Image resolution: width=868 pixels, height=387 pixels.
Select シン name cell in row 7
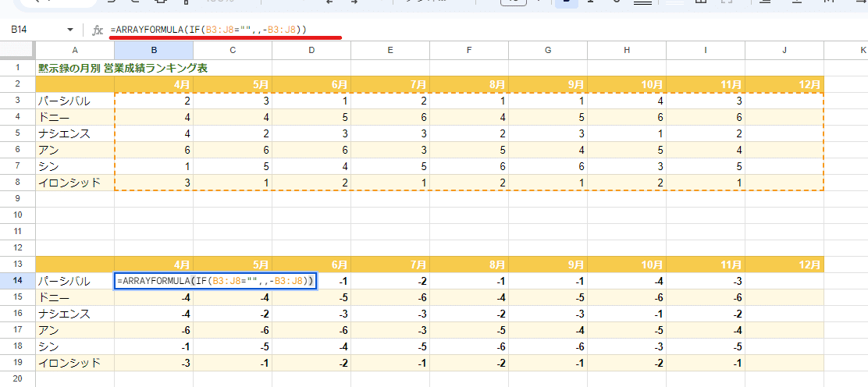click(x=75, y=166)
